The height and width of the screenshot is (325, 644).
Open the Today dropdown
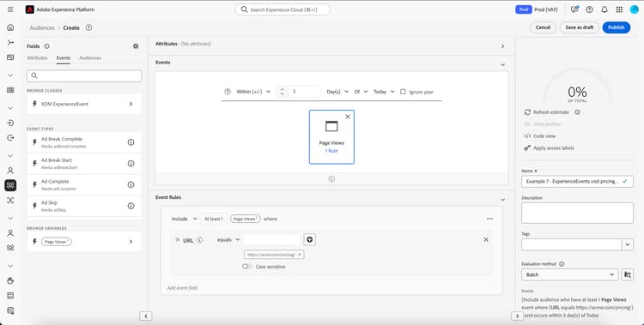tap(384, 92)
